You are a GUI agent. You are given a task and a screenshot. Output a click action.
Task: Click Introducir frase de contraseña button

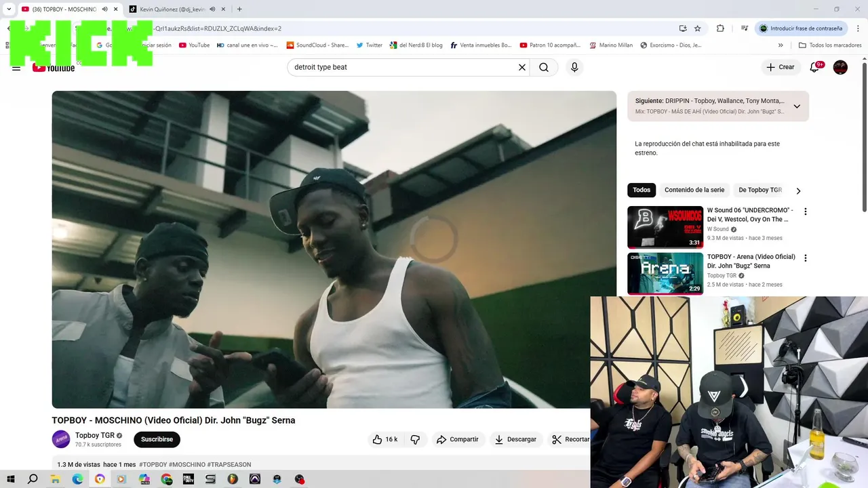[x=800, y=28]
